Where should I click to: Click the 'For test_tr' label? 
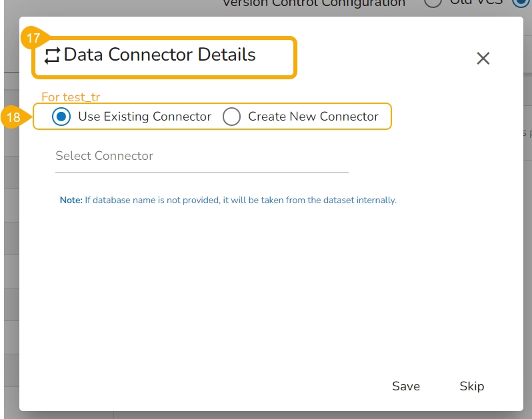click(x=71, y=97)
